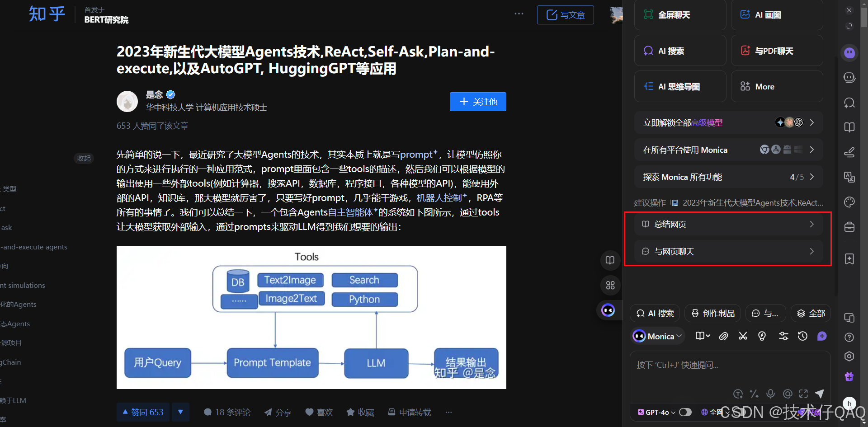Expand 总结网页 suggestion row
Viewport: 868px width, 427px height.
(727, 224)
